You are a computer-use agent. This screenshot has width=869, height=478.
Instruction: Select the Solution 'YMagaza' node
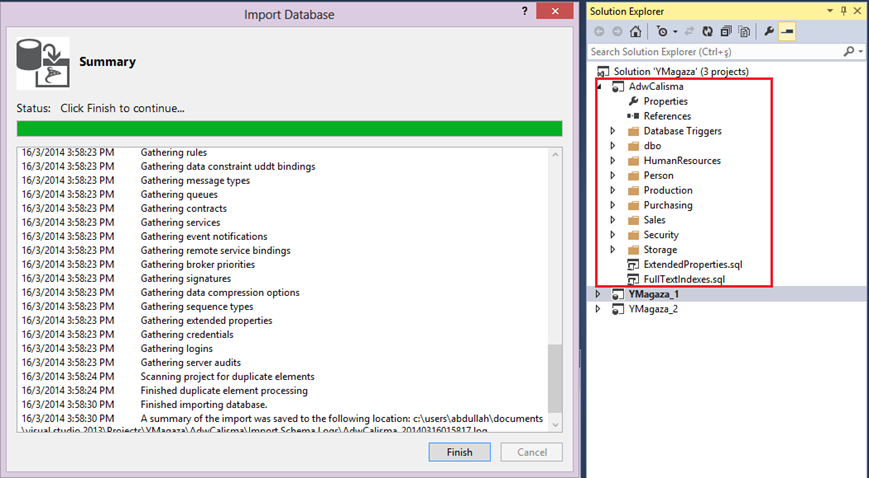681,72
